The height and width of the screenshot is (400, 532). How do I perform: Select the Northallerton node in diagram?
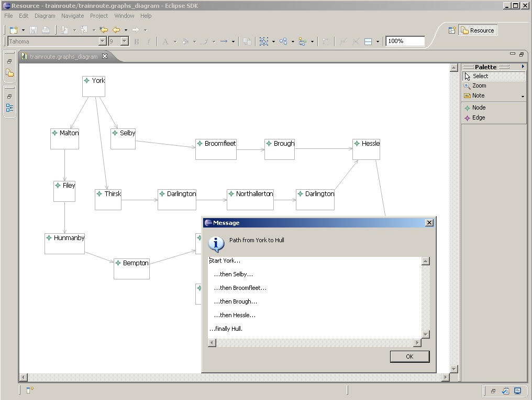coord(250,200)
